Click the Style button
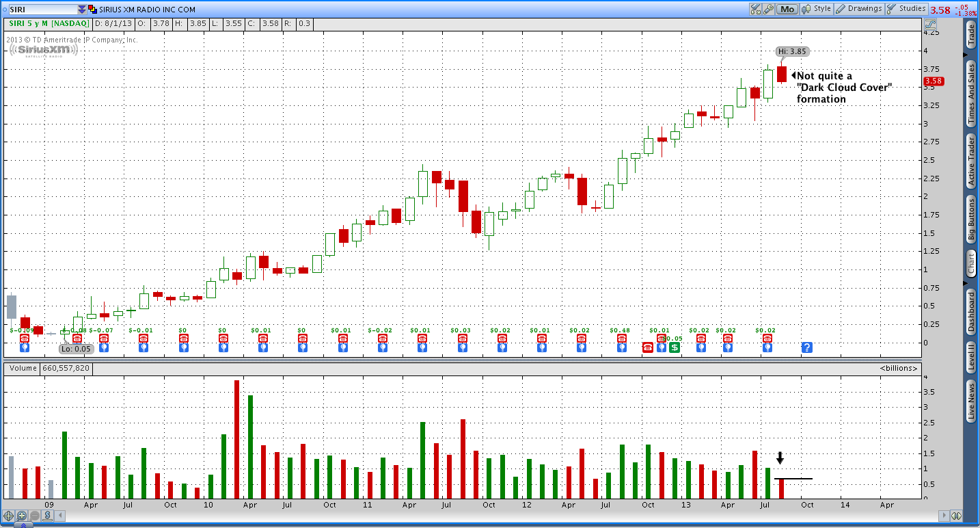The width and height of the screenshot is (980, 528). [816, 9]
